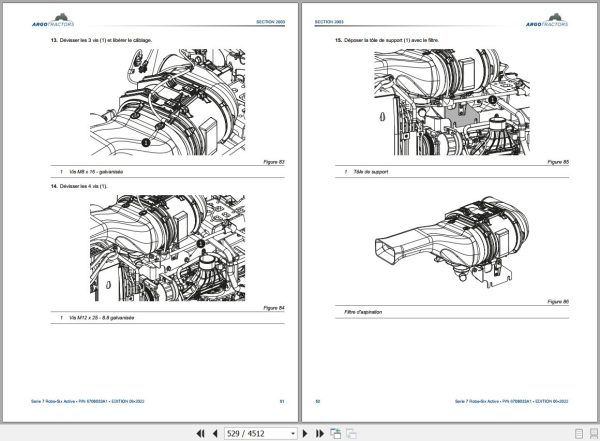Click the previous view icon
The image size is (600, 441).
(x=336, y=433)
